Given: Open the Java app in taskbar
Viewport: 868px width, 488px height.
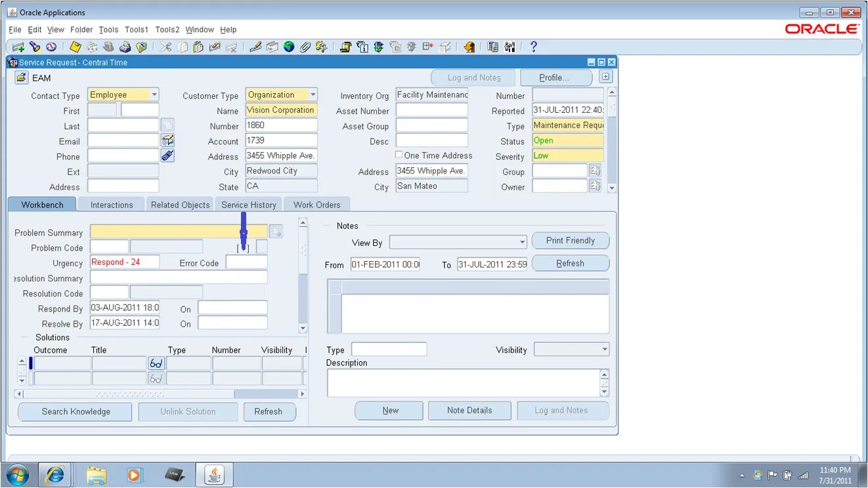Looking at the screenshot, I should [x=215, y=474].
